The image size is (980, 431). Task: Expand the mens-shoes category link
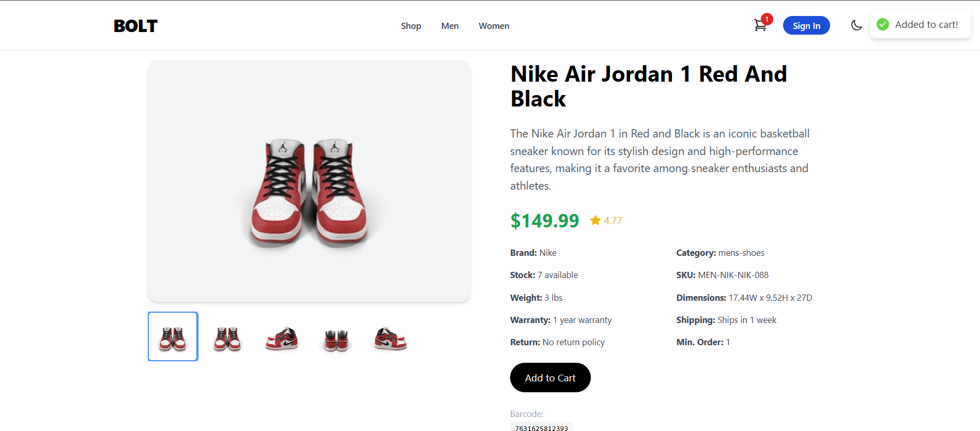(742, 253)
